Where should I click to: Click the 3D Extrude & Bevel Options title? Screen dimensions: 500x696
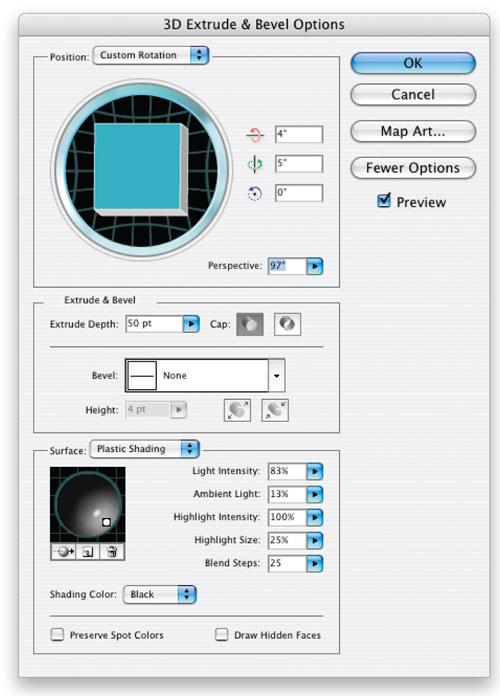tap(254, 24)
